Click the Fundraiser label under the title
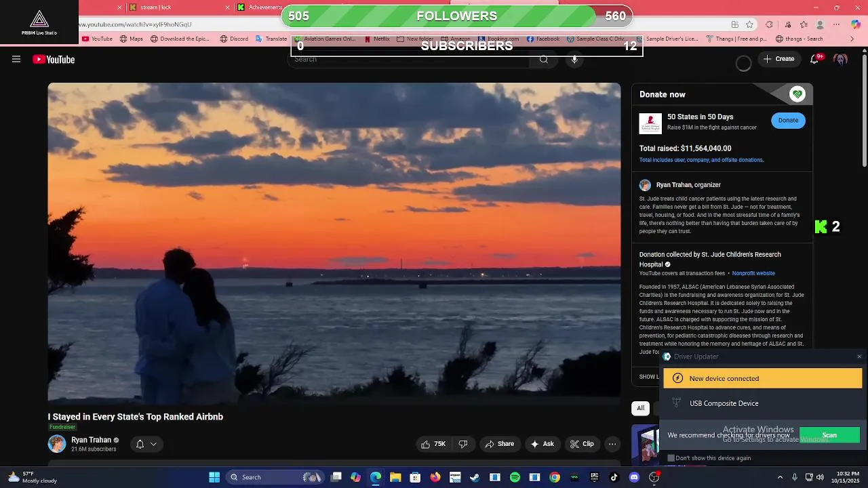Viewport: 868px width, 488px height. (x=62, y=427)
